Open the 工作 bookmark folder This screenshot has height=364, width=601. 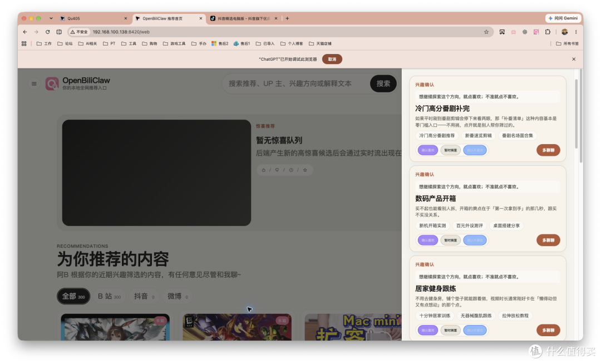(44, 43)
